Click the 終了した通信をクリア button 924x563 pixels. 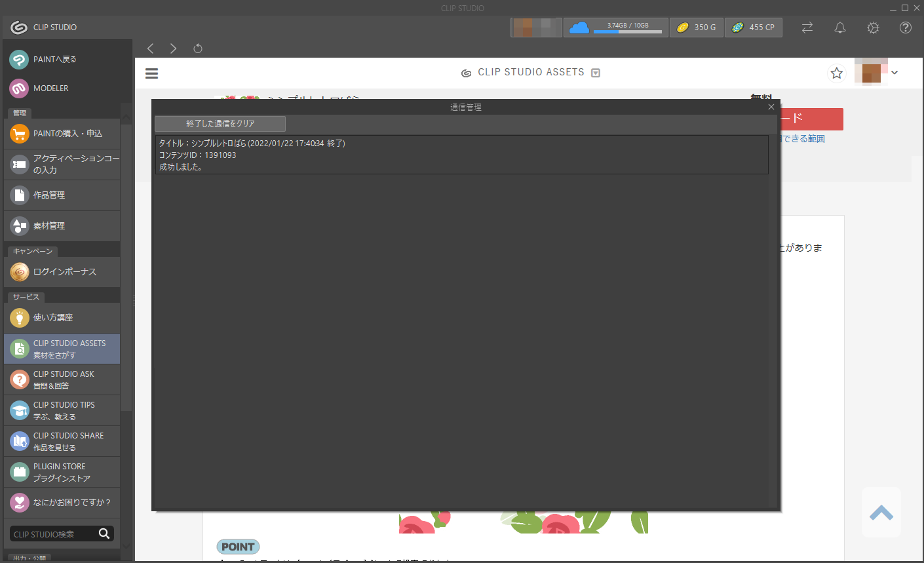220,124
